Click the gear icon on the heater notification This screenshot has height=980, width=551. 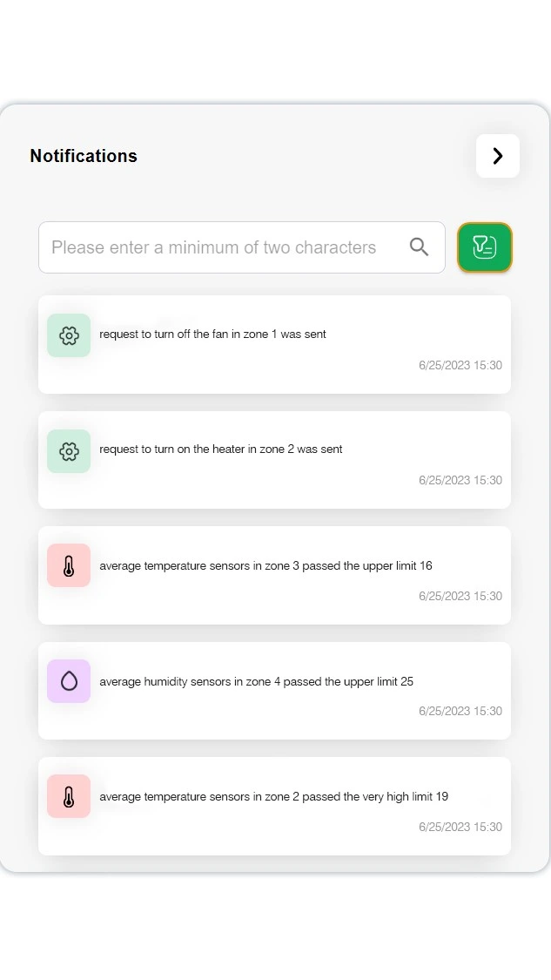click(x=69, y=451)
